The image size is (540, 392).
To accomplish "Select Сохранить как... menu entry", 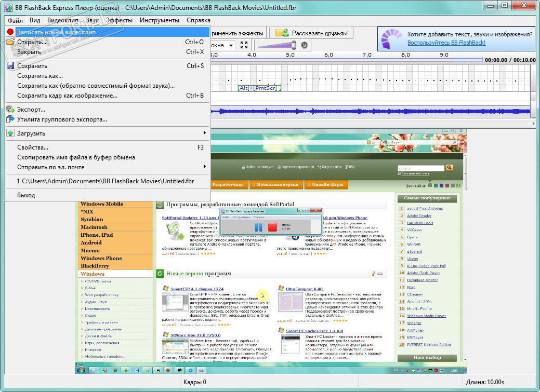I will (x=108, y=76).
